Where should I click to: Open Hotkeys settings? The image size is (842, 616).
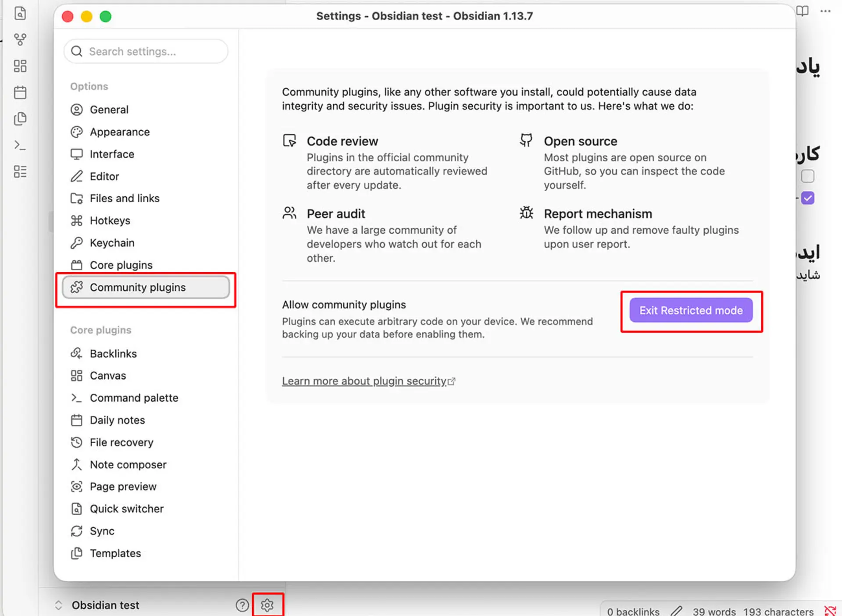point(146,221)
